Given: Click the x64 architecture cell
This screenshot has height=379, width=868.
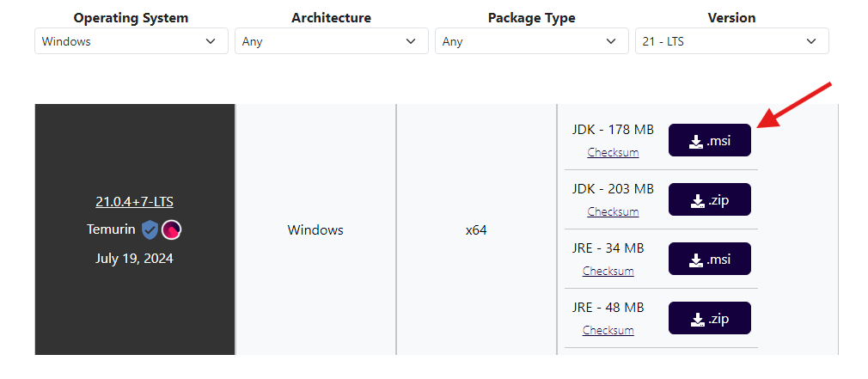Looking at the screenshot, I should pos(476,230).
